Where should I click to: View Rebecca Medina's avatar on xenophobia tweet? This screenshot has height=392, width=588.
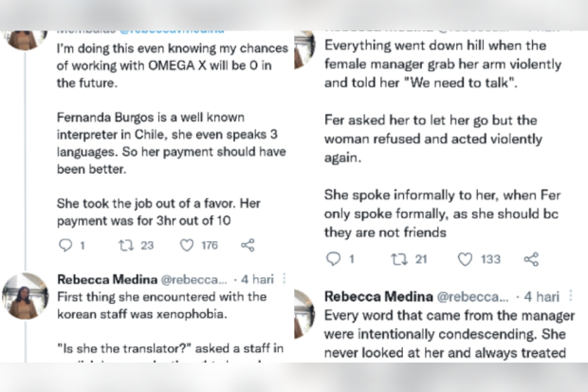[x=25, y=296]
